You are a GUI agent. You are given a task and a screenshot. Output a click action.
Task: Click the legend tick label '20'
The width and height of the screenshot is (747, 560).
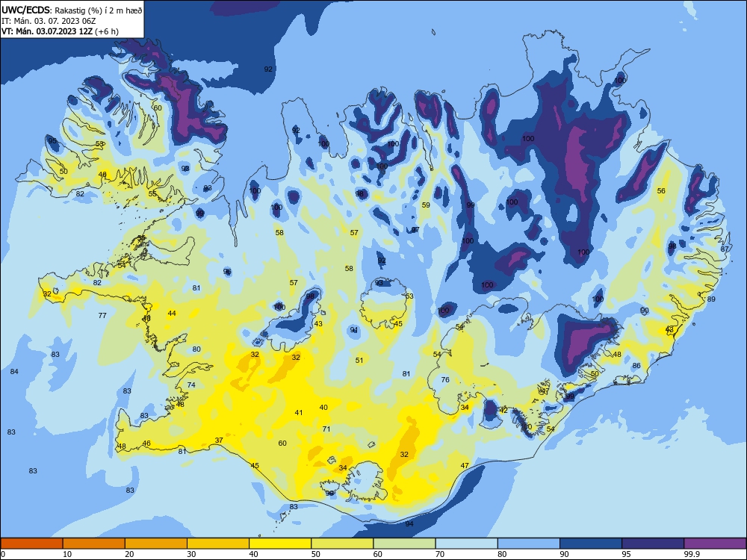pos(129,554)
